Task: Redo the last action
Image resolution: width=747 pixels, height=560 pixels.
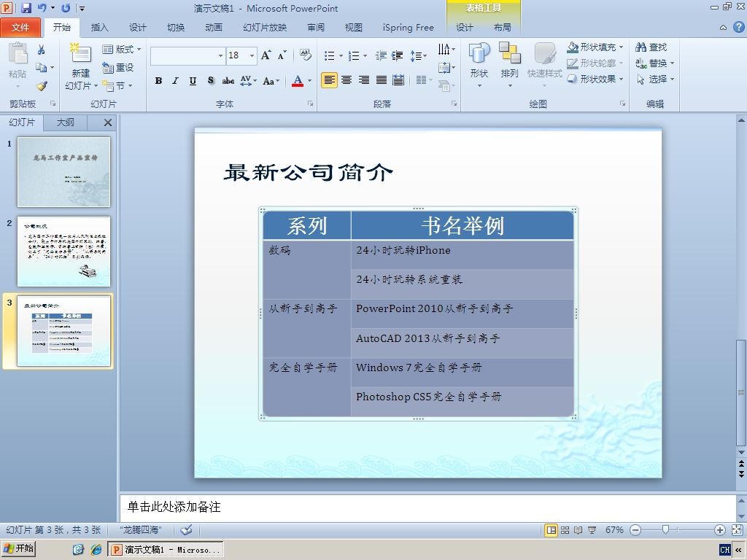Action: tap(66, 8)
